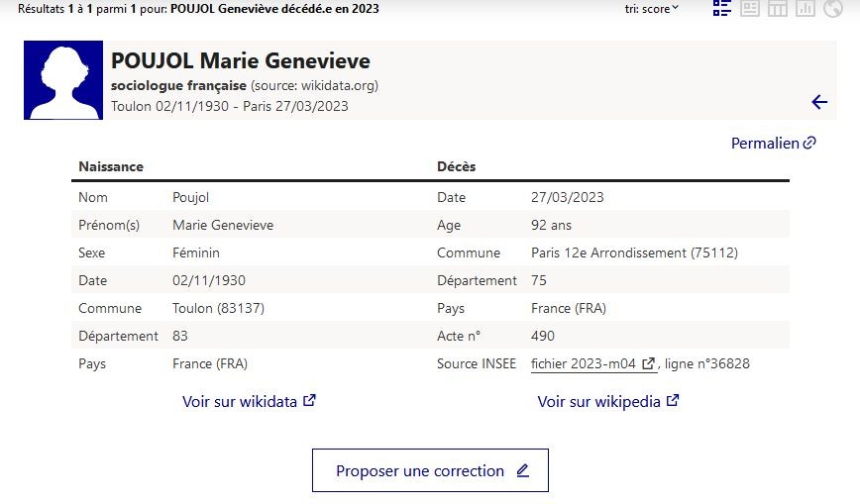
Task: Open the statistics bar chart view
Action: coord(806,9)
